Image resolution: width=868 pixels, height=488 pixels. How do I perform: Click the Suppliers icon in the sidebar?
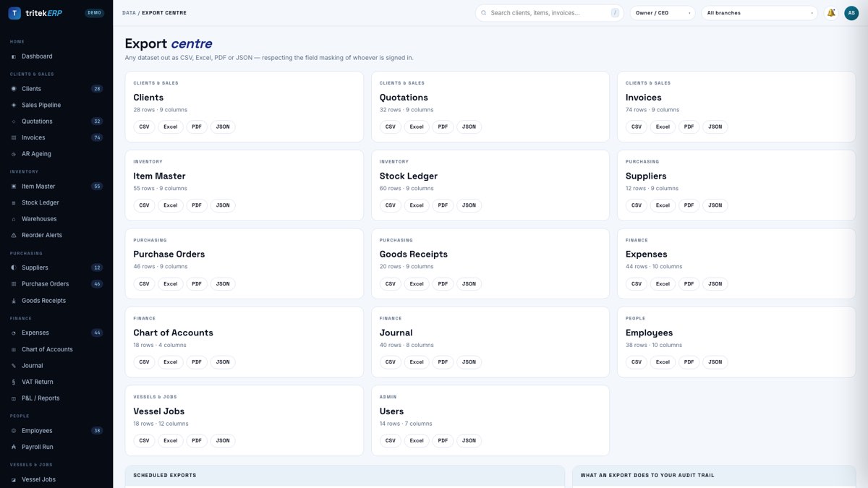pos(14,267)
